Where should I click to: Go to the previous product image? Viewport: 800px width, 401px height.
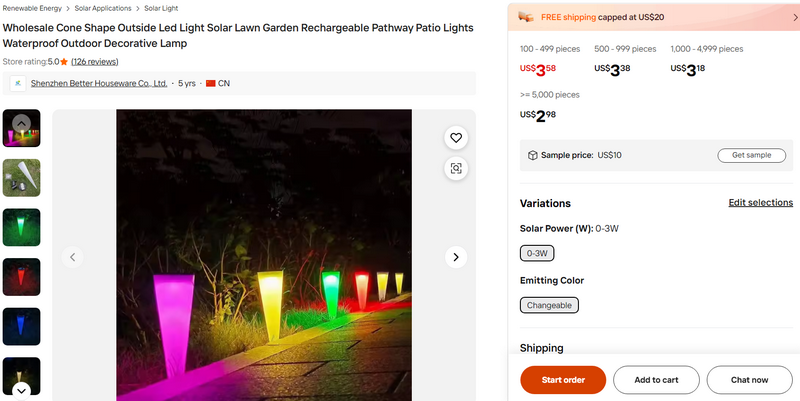(x=72, y=257)
